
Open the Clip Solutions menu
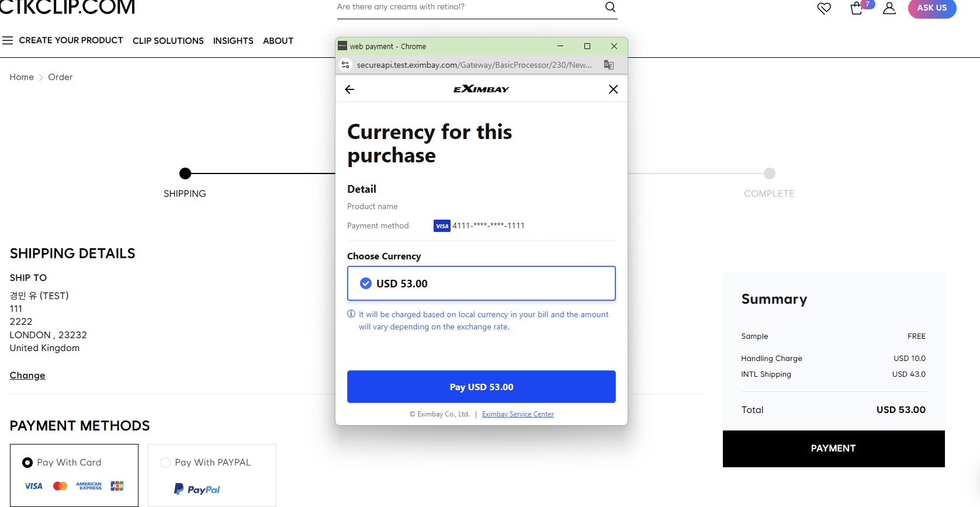point(168,41)
